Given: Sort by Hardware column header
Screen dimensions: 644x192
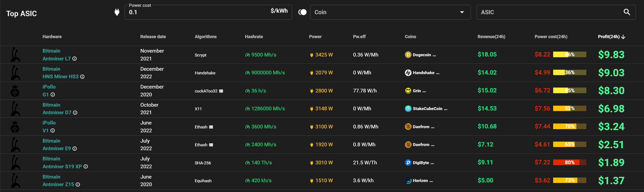Looking at the screenshot, I should [x=52, y=37].
